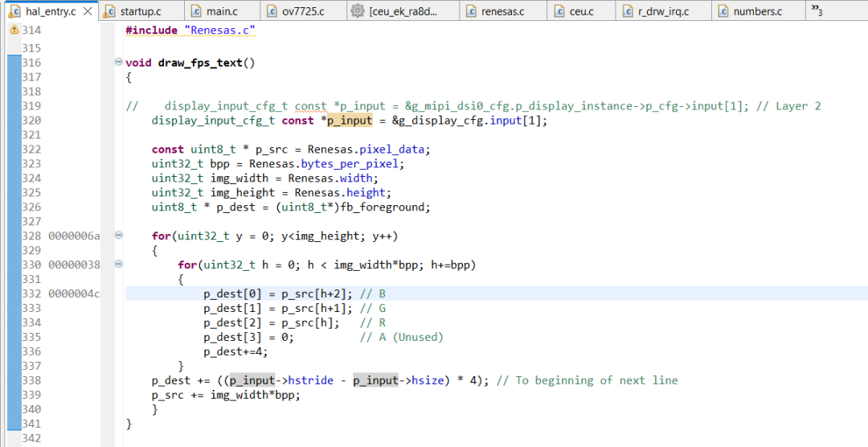
Task: Click the draw_fps_text function name
Action: tap(200, 63)
